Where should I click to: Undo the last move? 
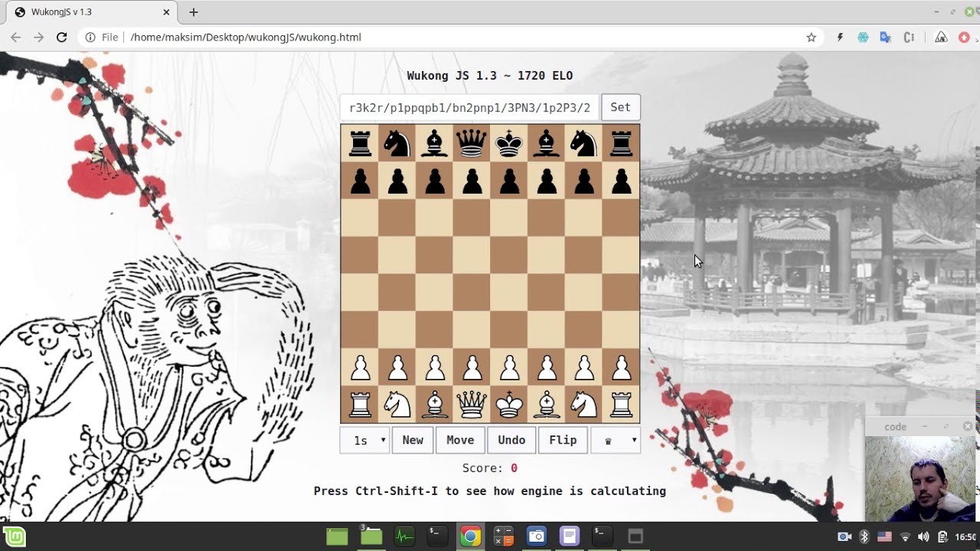click(x=511, y=440)
